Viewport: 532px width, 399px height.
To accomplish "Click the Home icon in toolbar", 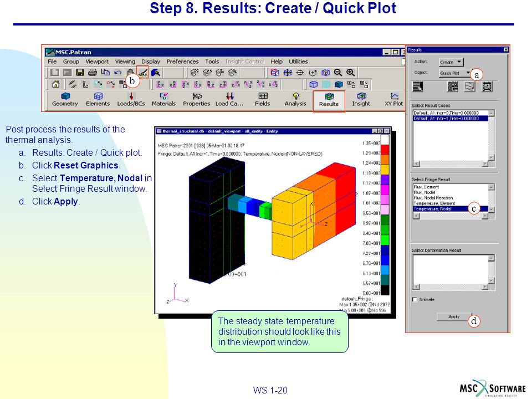I will [x=55, y=84].
